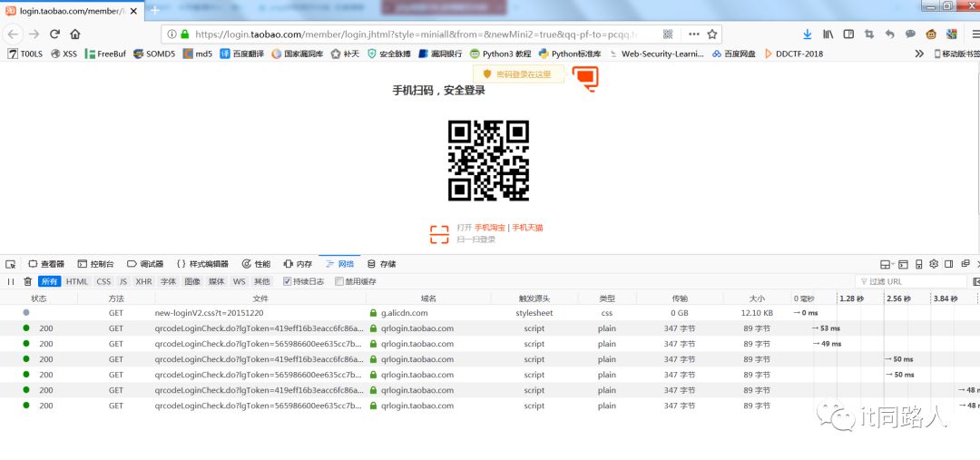This screenshot has height=460, width=980.
Task: Go back to the previous page
Action: click(13, 34)
